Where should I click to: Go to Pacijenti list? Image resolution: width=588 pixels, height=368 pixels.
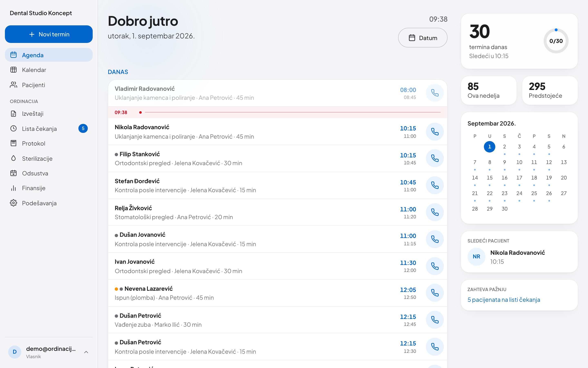[x=49, y=85]
